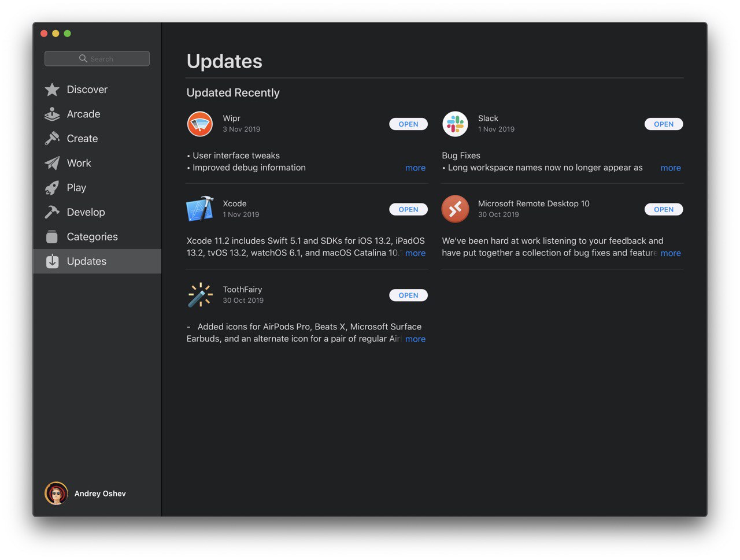Click Slack's "Bug Fixes" text
The image size is (740, 560).
[x=461, y=155]
